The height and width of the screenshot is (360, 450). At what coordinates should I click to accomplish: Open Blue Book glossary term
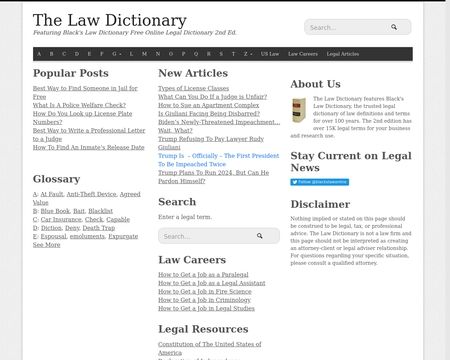(x=55, y=211)
